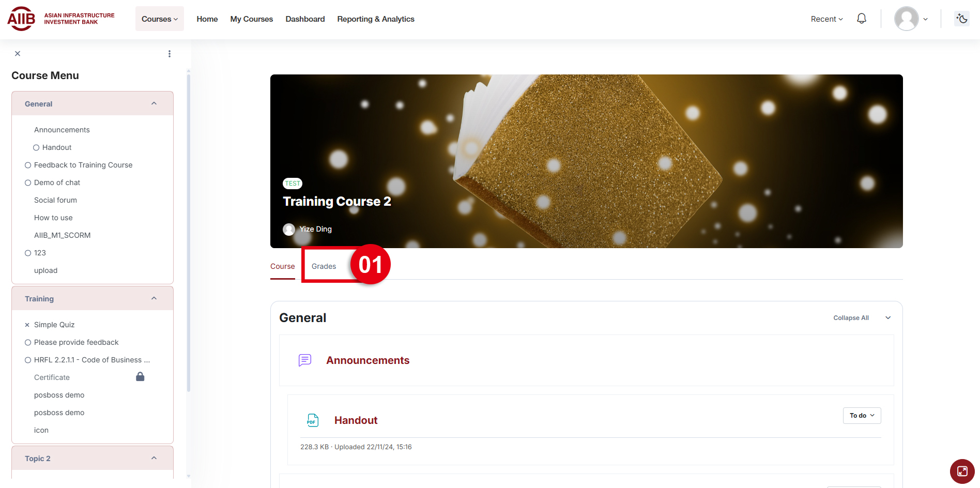Collapse the Training menu section
The width and height of the screenshot is (980, 488).
pos(154,298)
